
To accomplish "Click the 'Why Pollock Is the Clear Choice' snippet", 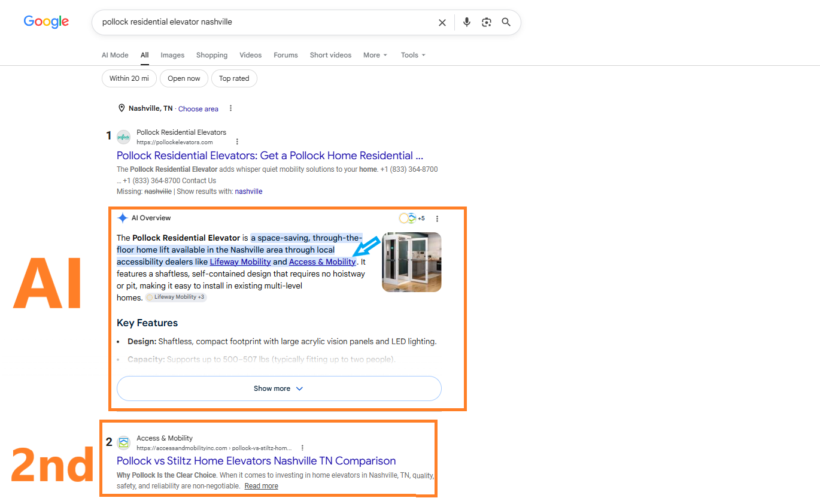I will tap(166, 475).
